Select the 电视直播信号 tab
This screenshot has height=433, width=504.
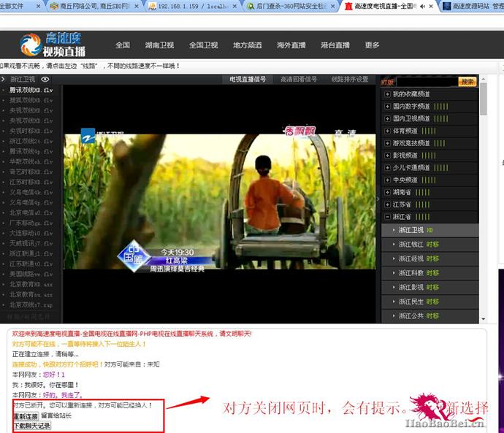248,80
